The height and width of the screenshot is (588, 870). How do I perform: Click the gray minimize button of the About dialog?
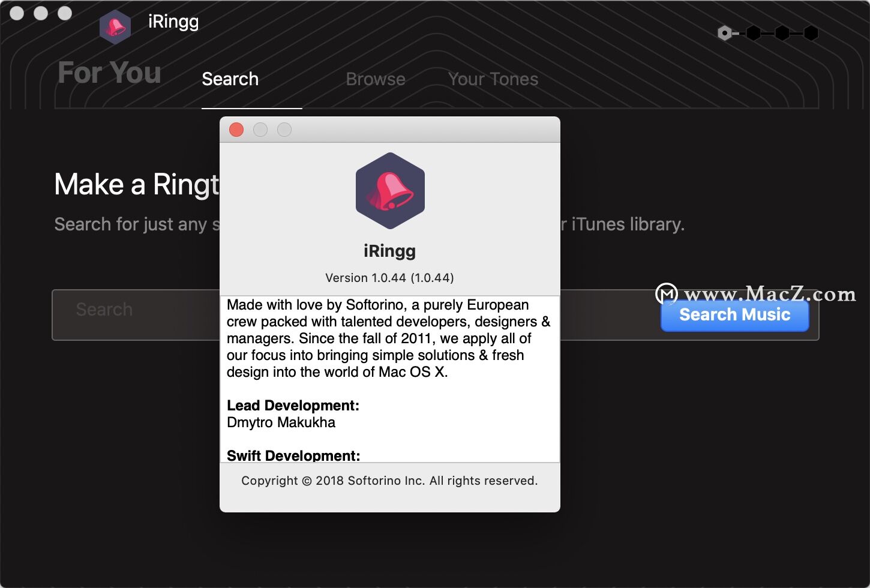pyautogui.click(x=260, y=130)
